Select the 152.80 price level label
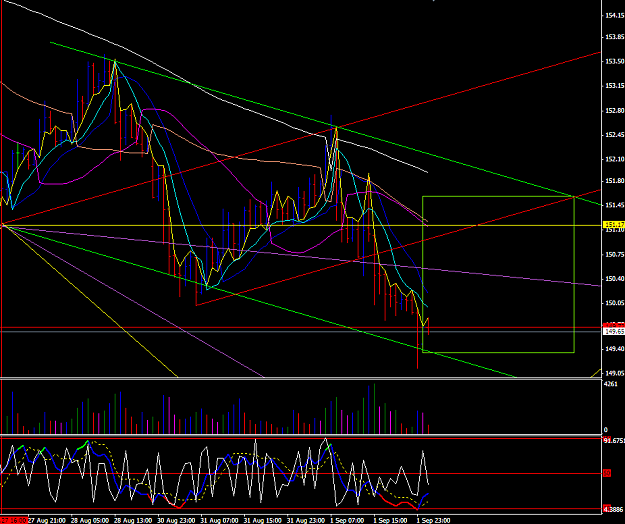625x524 pixels. (615, 110)
